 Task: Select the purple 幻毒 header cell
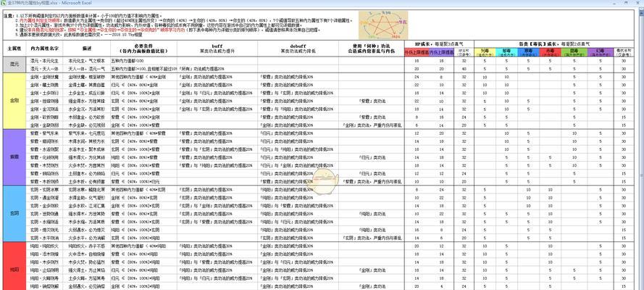pos(601,52)
